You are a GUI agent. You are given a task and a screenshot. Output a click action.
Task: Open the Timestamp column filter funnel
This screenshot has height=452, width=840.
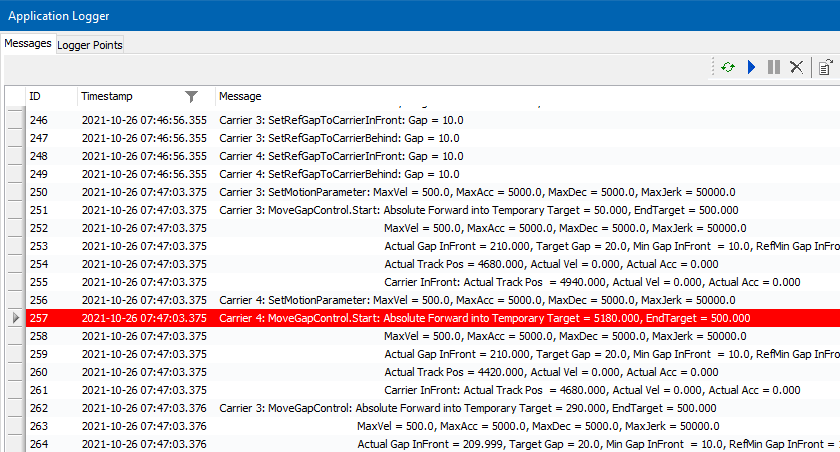click(x=192, y=96)
